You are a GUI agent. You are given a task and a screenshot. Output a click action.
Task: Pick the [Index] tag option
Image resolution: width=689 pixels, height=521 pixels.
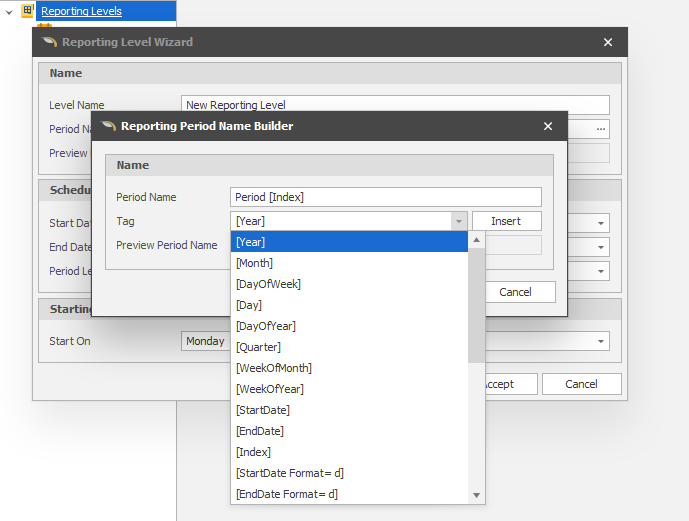tap(253, 452)
